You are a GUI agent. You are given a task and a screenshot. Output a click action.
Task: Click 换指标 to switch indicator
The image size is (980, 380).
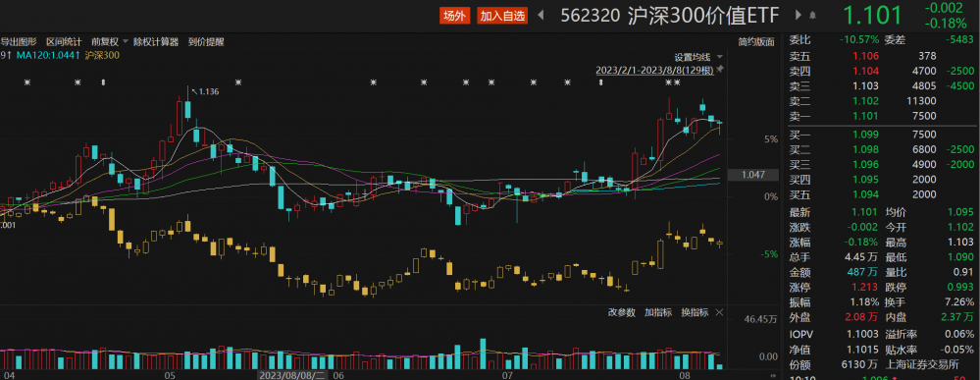695,312
